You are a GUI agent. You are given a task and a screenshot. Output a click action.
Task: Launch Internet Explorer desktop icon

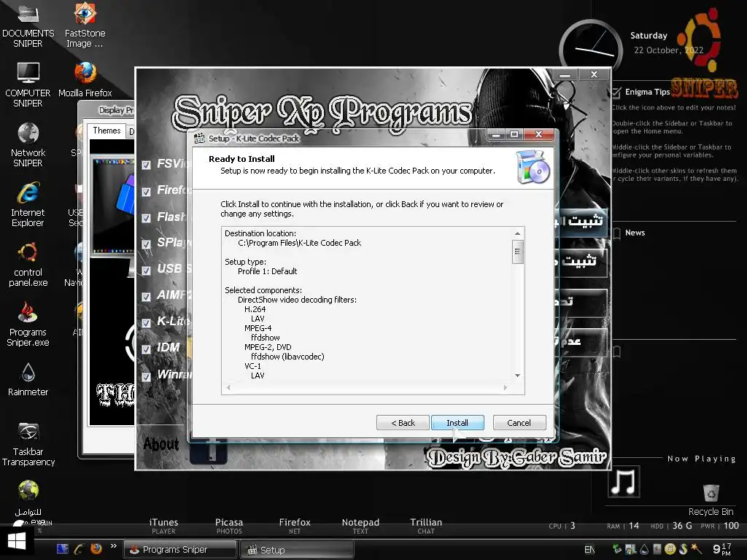[x=28, y=205]
